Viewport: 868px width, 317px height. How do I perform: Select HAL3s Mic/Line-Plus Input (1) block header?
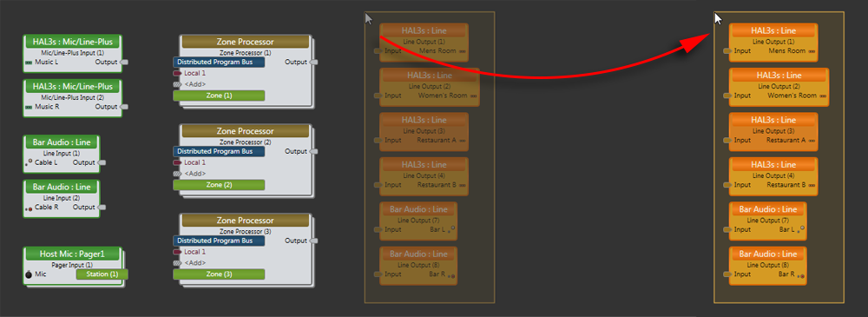[73, 42]
